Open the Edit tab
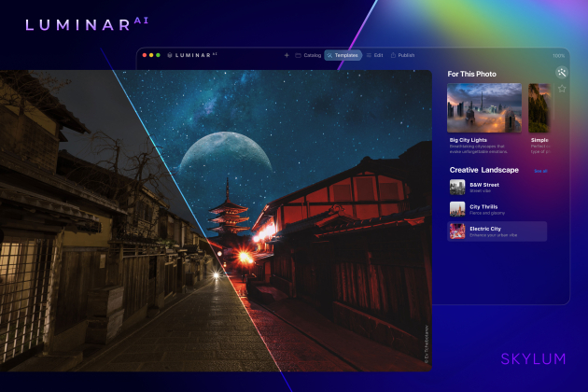Viewport: 588px width, 392px height. pyautogui.click(x=374, y=55)
